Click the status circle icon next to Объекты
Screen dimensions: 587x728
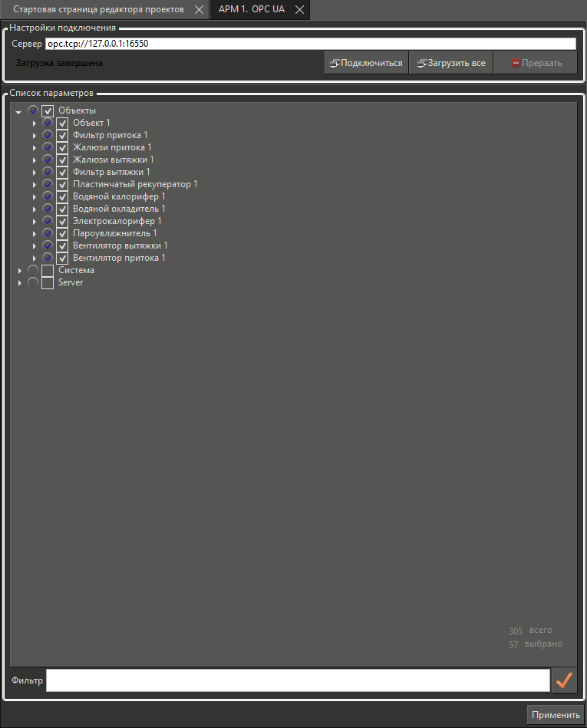pyautogui.click(x=33, y=110)
